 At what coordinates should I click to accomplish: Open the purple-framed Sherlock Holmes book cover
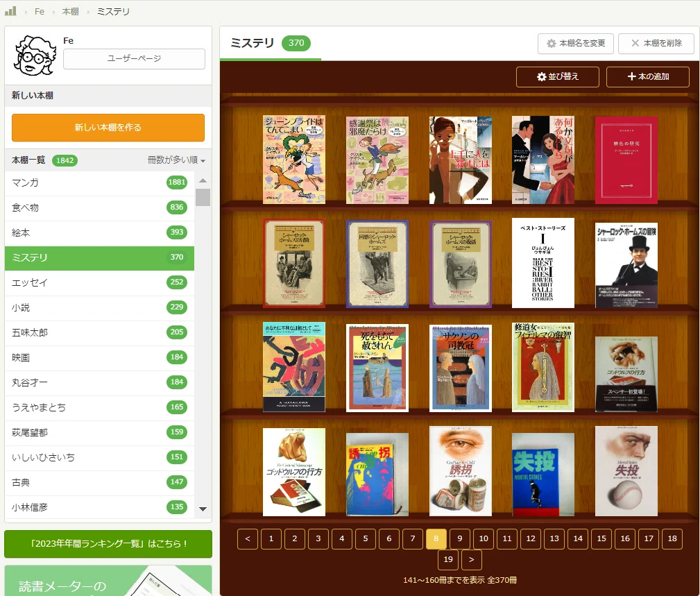click(460, 264)
